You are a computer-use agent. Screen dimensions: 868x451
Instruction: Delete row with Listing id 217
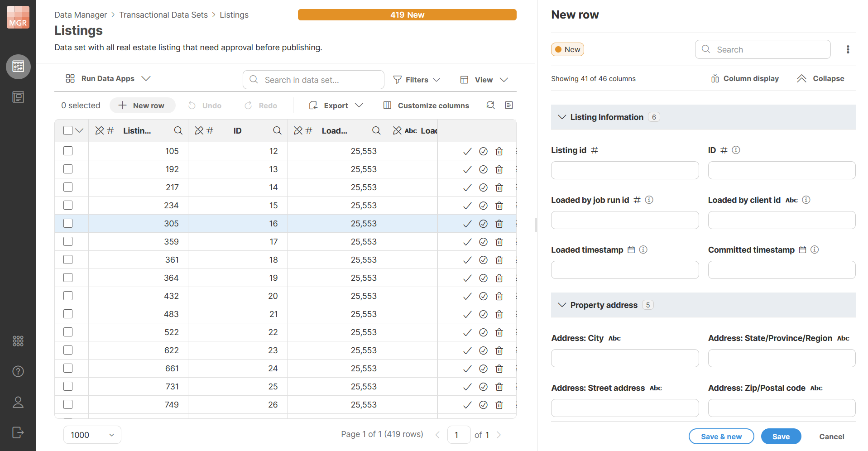tap(499, 187)
